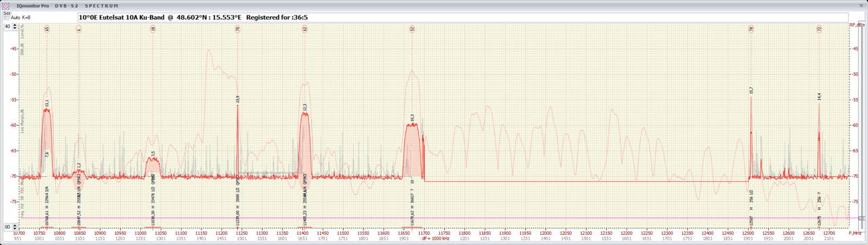Click the 14.4 peak label near 12675 MHz
The width and height of the screenshot is (868, 245).
point(819,97)
